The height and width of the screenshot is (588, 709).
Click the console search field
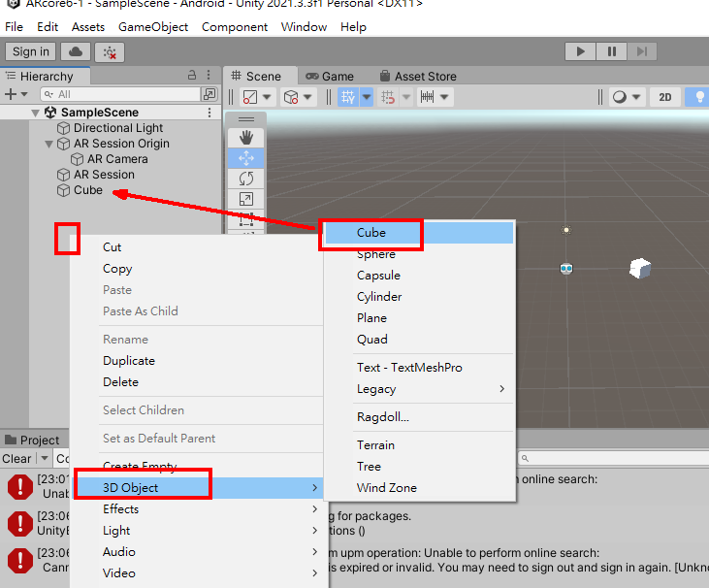click(614, 458)
